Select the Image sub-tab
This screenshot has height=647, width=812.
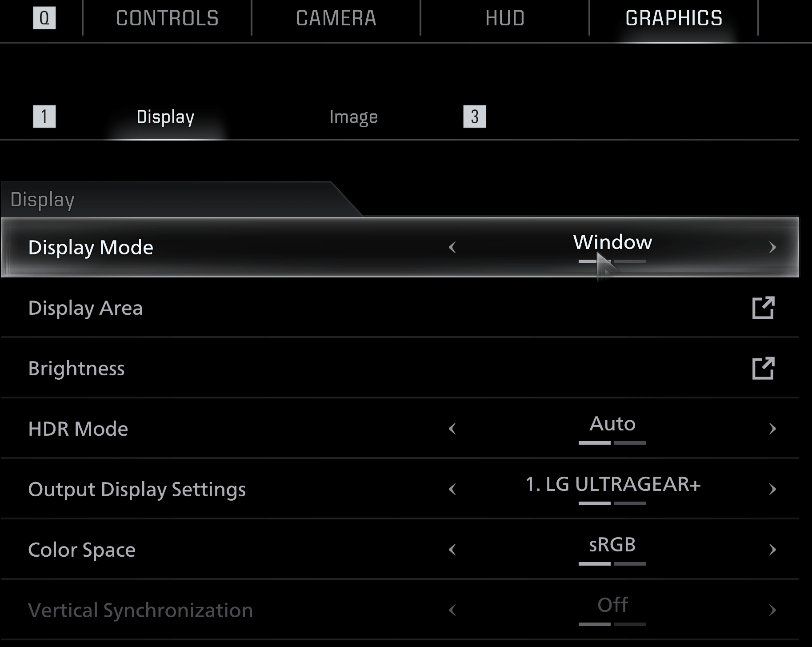353,117
